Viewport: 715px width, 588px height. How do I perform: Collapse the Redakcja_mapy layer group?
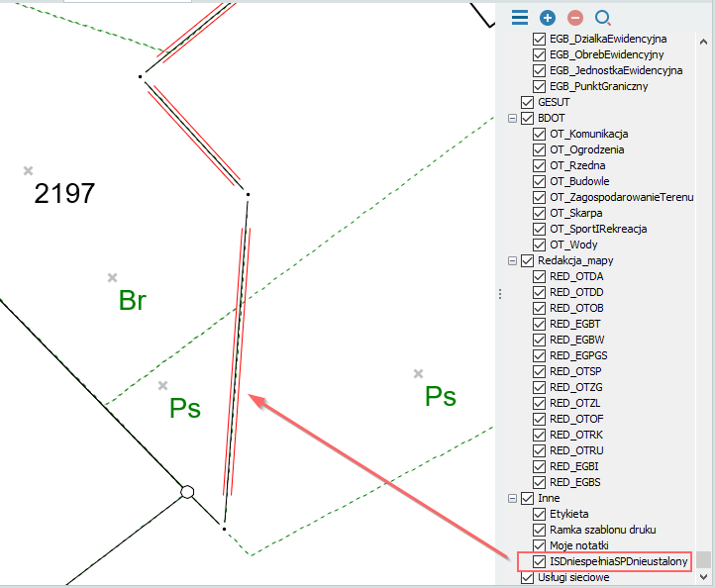click(512, 260)
